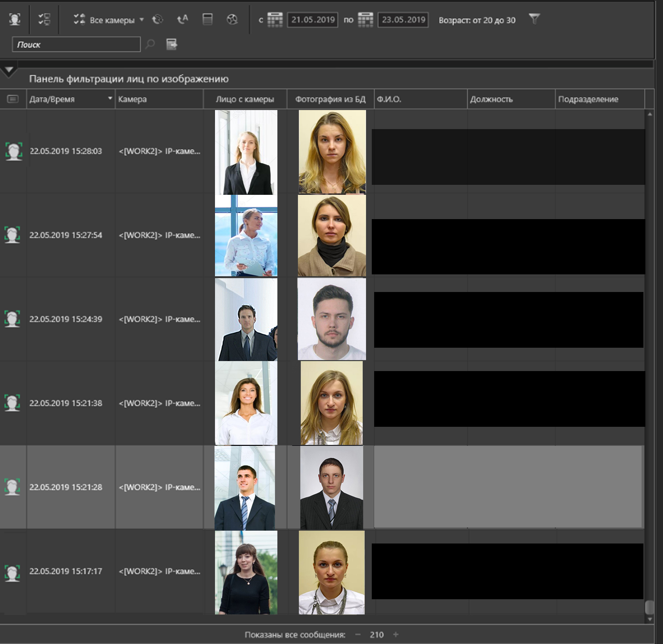Select the 22.05.2019 15:21:28 timestamp
Image resolution: width=663 pixels, height=644 pixels.
tap(66, 487)
